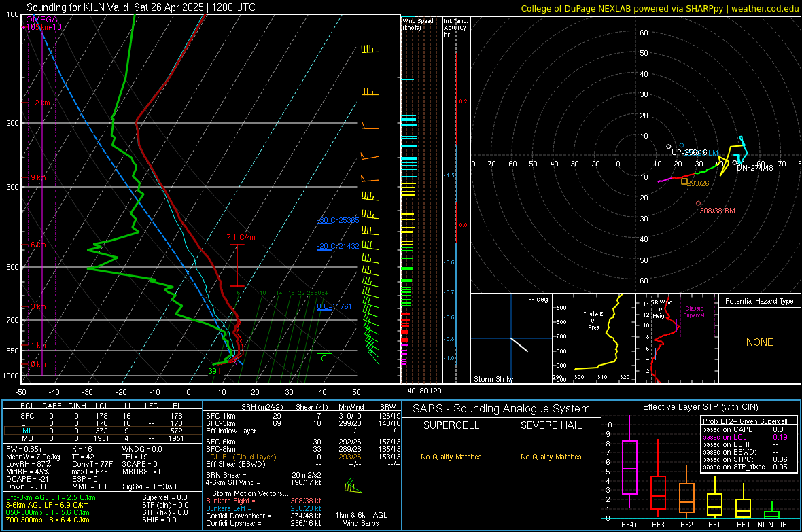
Task: Click the 'SFC-6km' shear row
Action: point(304,442)
